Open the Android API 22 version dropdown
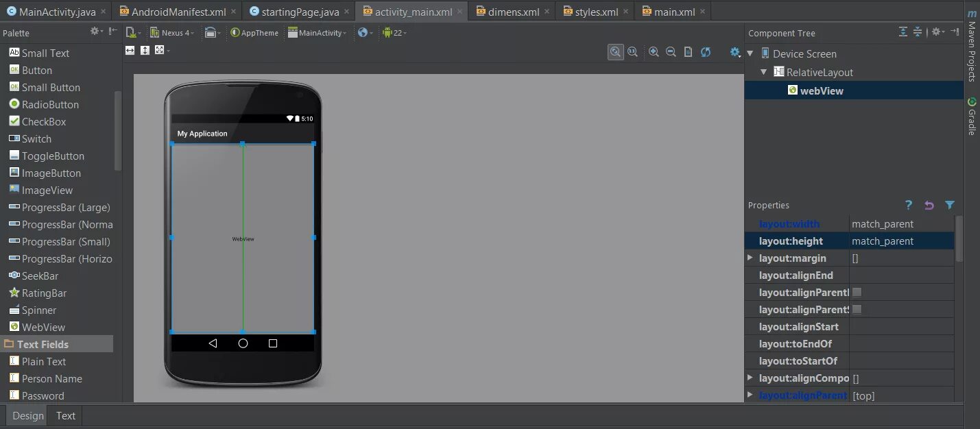Viewport: 980px width, 429px height. point(394,32)
